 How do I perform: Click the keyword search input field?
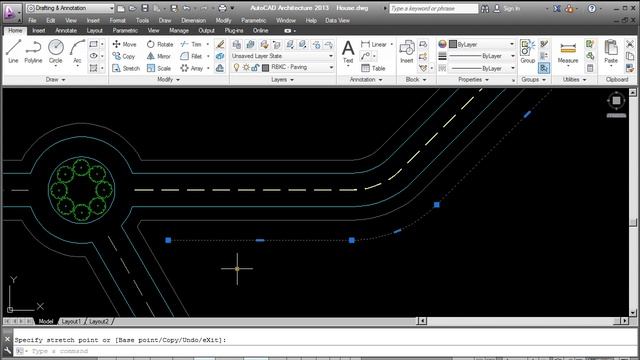(433, 8)
